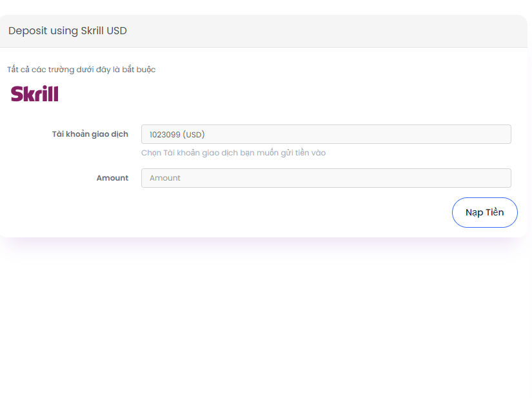This screenshot has height=398, width=532.
Task: Click the Chọn Tài khoản giao dịch hint
Action: (x=233, y=153)
